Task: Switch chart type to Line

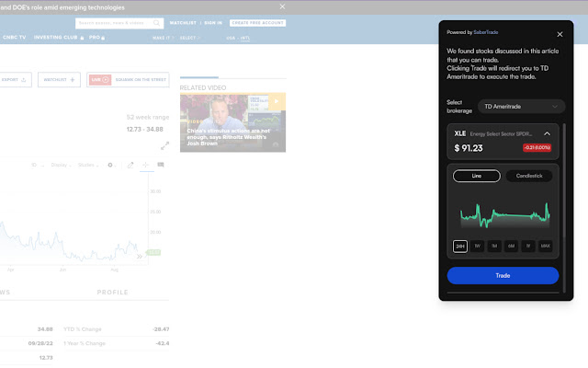Action: tap(477, 175)
